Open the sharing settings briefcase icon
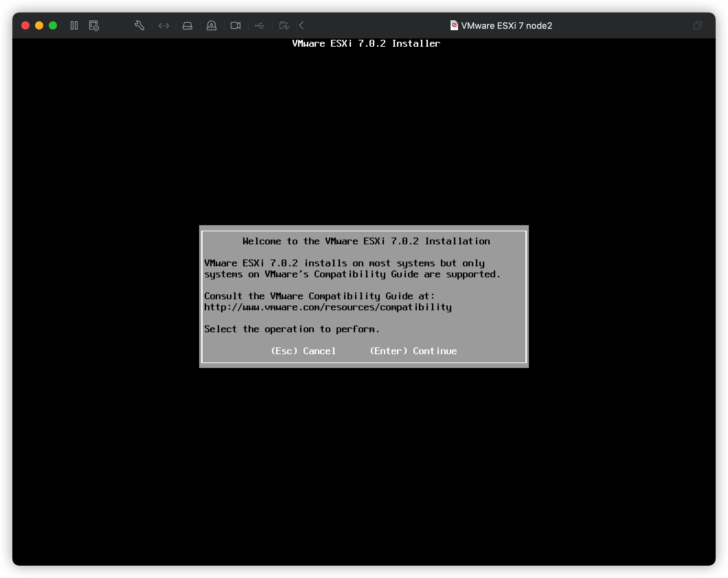The height and width of the screenshot is (578, 728). [284, 25]
